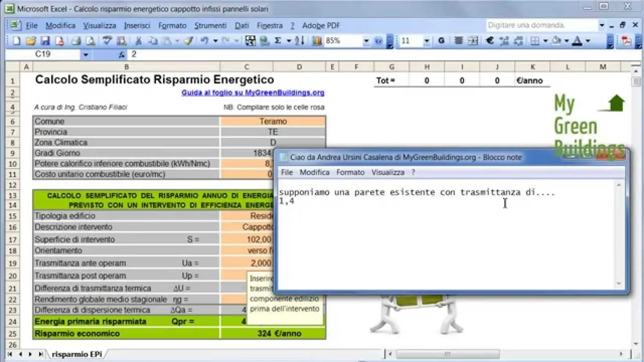This screenshot has height=362, width=644.
Task: Toggle center alignment in formatting toolbar
Action: [458, 41]
